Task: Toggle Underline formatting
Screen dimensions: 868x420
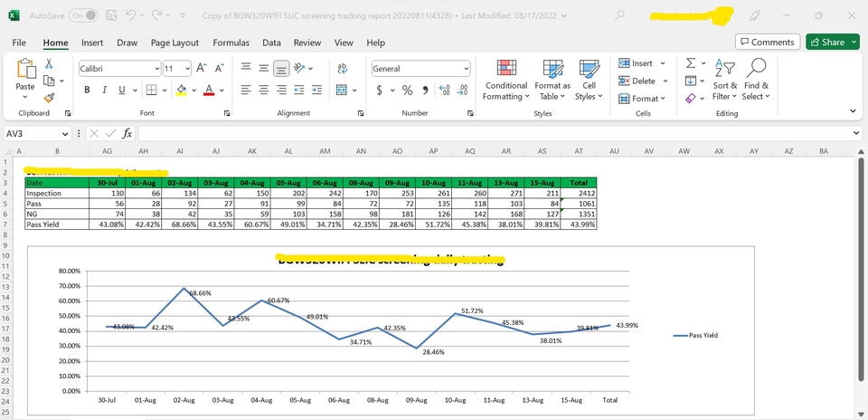Action: 120,90
